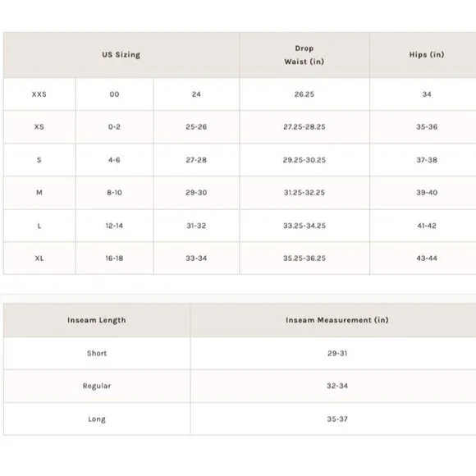Select the 35-37 Long inseam measurement
Viewport: 476px width, 476px height.
click(337, 419)
